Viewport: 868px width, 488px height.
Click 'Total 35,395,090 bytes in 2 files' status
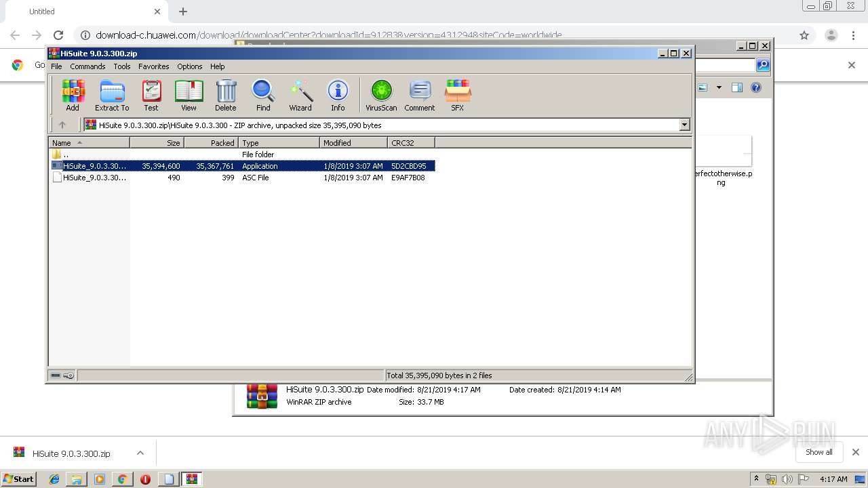coord(439,375)
